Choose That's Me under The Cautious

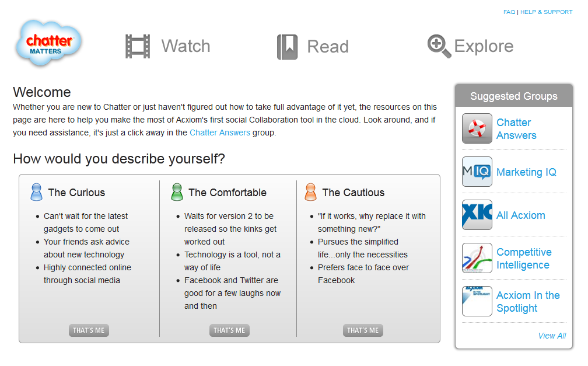click(x=363, y=330)
